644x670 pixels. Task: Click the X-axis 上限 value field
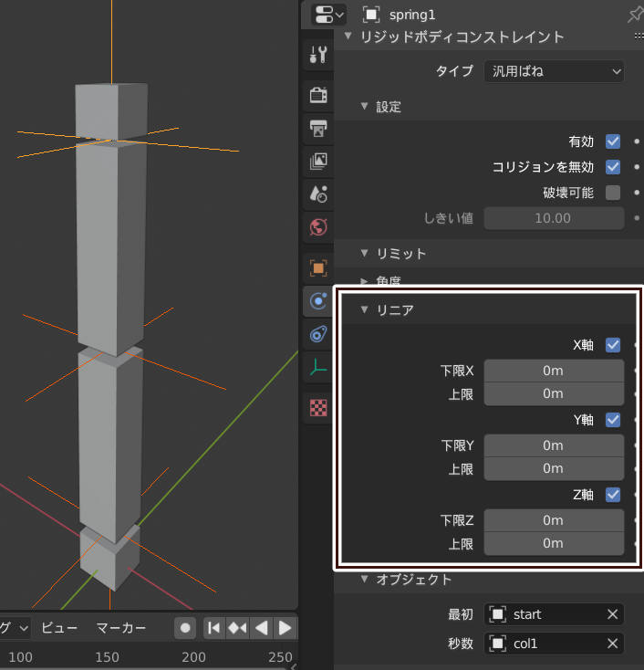pos(554,393)
